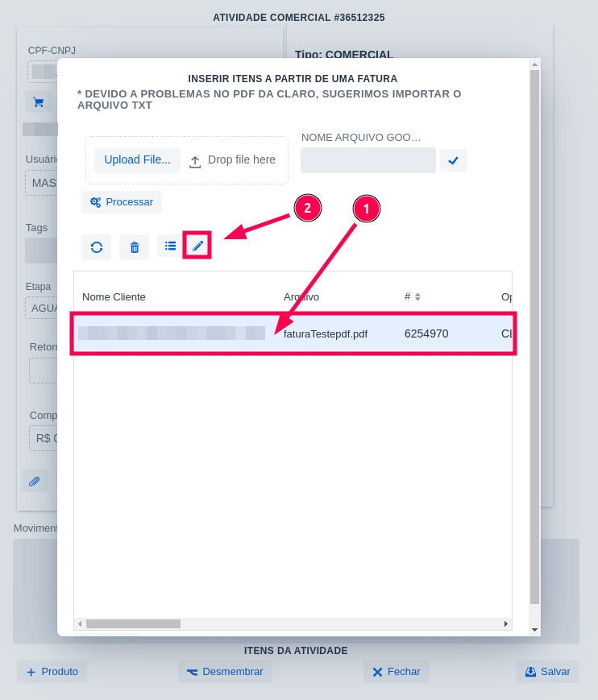The height and width of the screenshot is (700, 598).
Task: Select the faturaTestepdf.pdf table row
Action: [326, 333]
